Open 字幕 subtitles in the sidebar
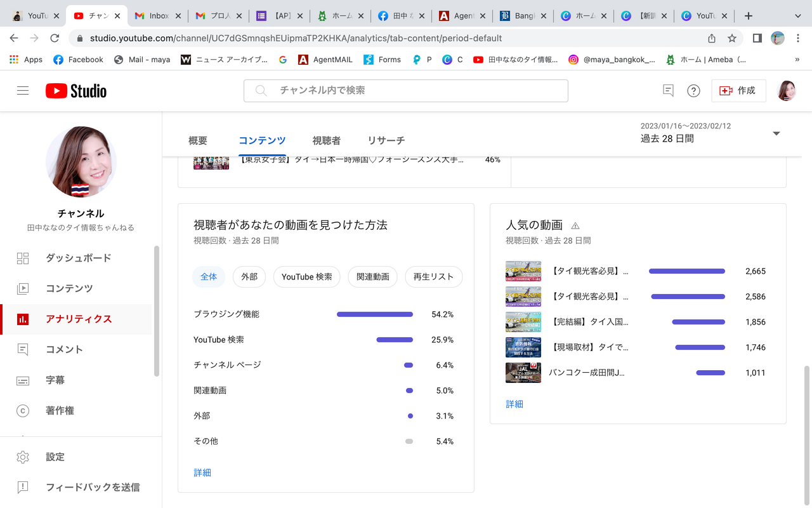Image resolution: width=812 pixels, height=508 pixels. [x=55, y=380]
